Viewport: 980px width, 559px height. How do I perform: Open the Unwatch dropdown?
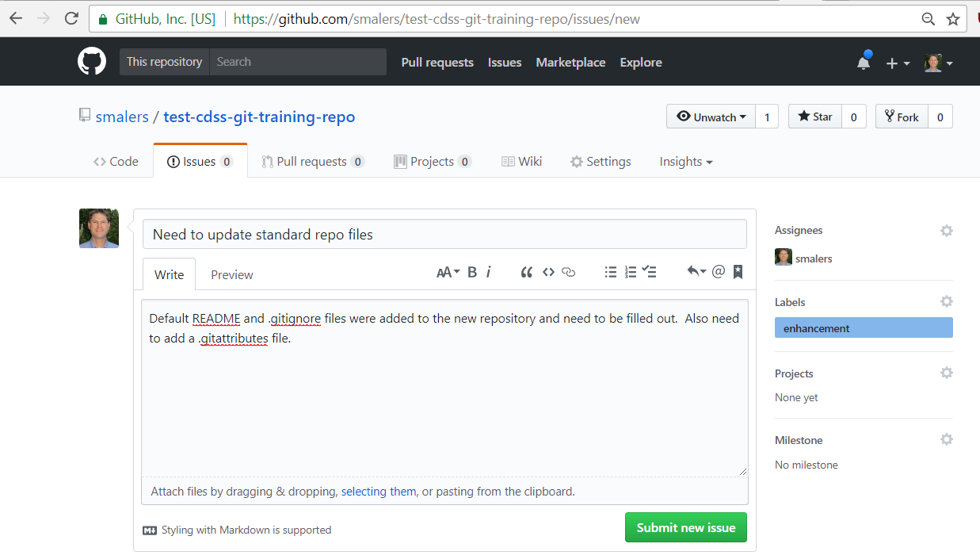click(x=711, y=117)
